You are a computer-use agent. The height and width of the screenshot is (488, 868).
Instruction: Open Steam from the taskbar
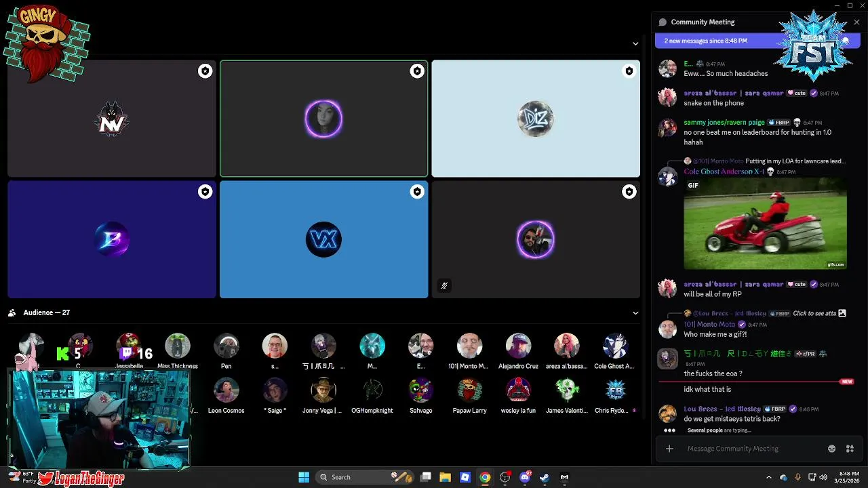[x=544, y=477]
